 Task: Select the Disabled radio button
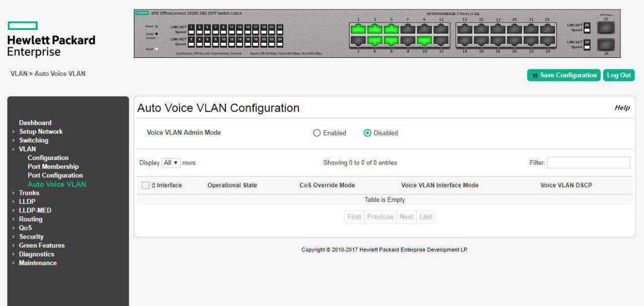tap(367, 133)
